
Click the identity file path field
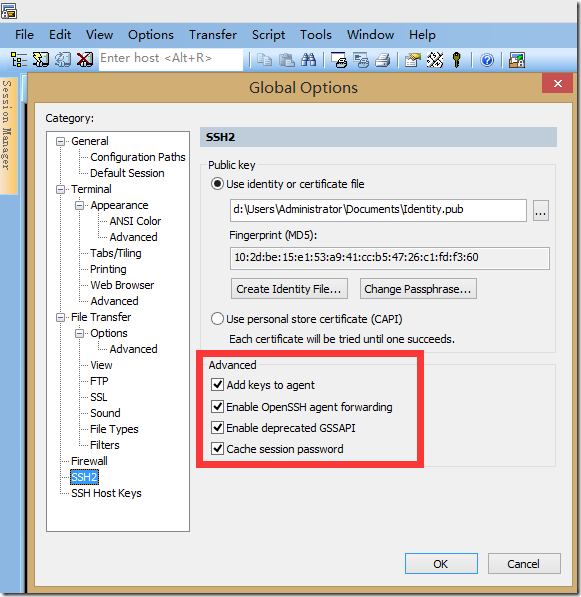(x=378, y=210)
